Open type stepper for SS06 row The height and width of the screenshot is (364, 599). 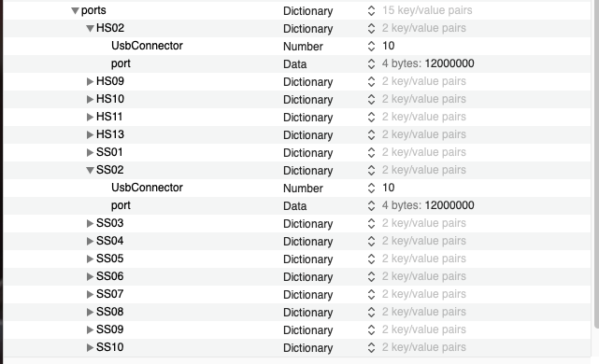(371, 276)
